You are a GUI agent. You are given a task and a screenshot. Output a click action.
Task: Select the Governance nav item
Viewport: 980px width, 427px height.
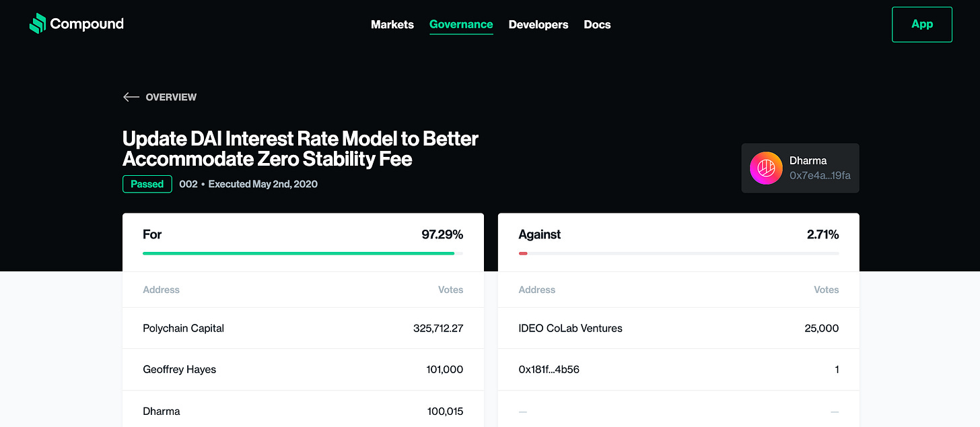coord(461,25)
